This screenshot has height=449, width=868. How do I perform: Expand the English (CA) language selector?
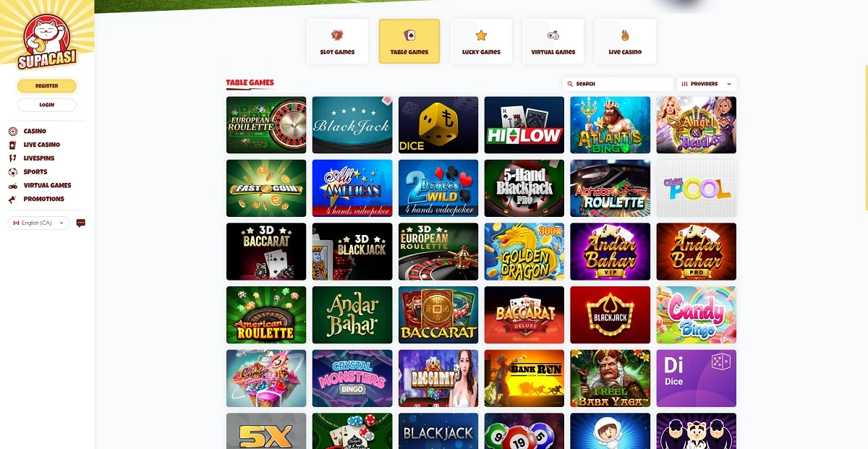[39, 223]
